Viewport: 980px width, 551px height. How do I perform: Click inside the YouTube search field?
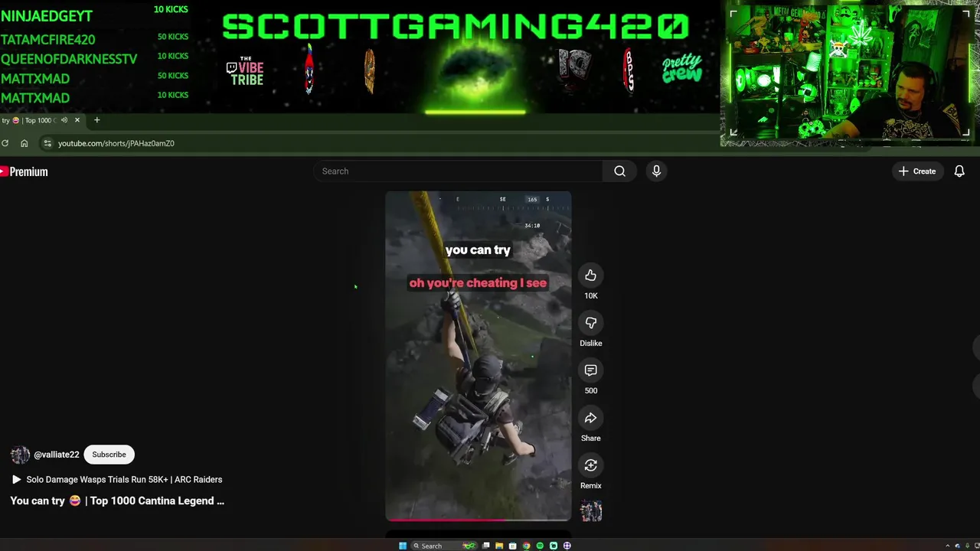(459, 171)
